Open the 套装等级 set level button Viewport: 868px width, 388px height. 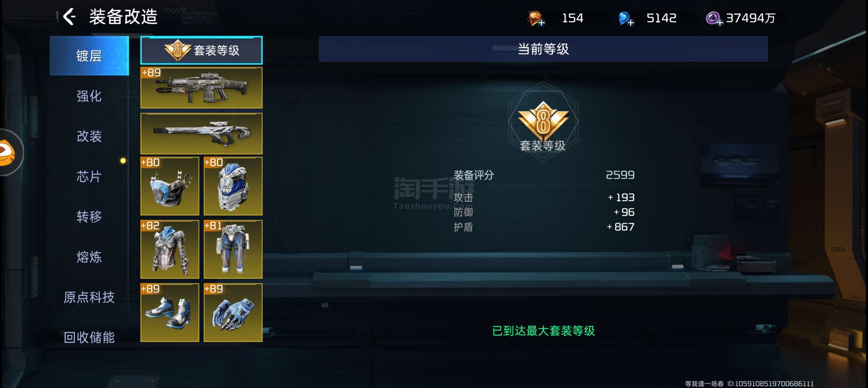click(x=201, y=50)
